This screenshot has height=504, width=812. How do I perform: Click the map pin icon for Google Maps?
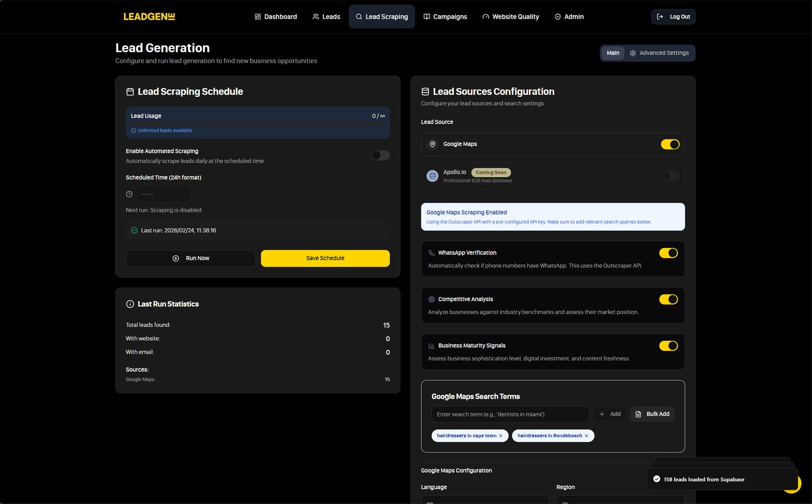[x=432, y=145]
